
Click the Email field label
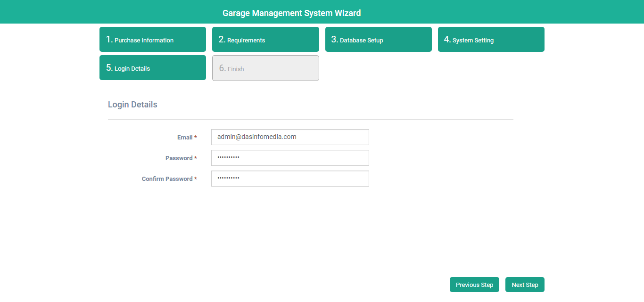pos(185,138)
